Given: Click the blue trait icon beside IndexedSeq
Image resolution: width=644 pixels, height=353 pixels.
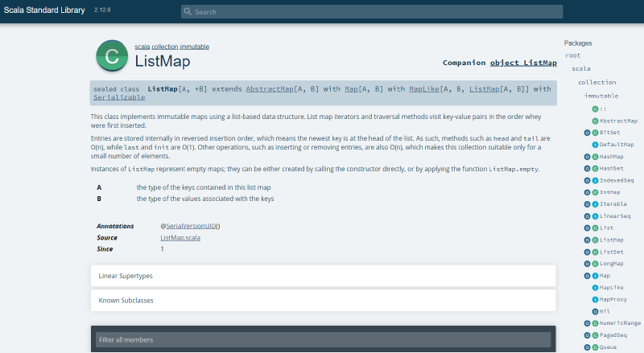Looking at the screenshot, I should click(595, 180).
